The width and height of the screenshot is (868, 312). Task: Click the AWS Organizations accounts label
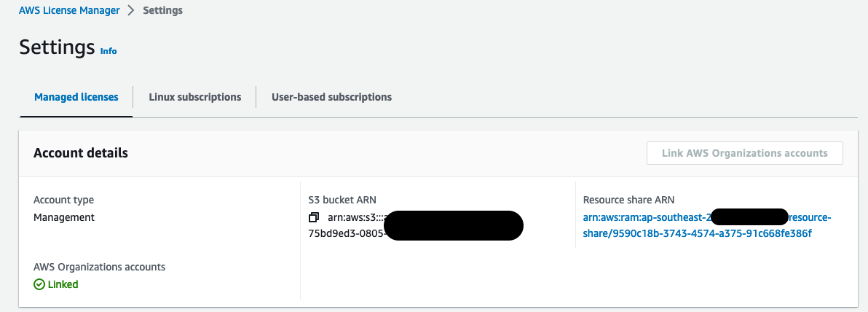(x=100, y=267)
